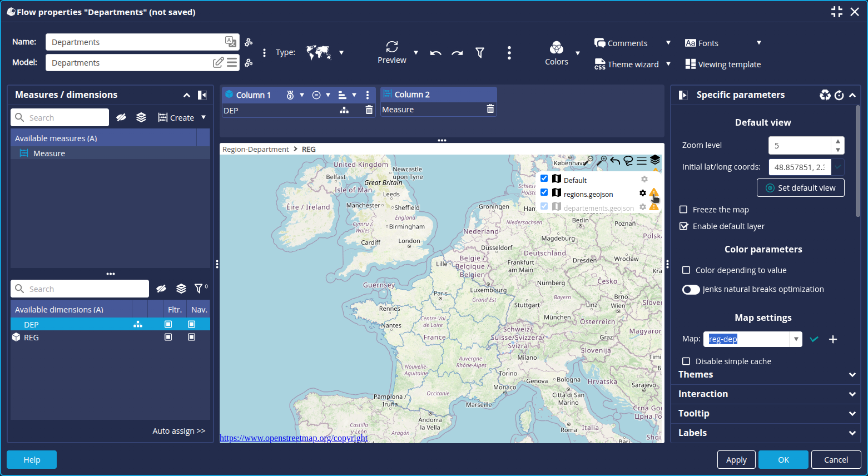This screenshot has height=476, width=868.
Task: Collapse the Measures / dimensions panel chevron
Action: 187,95
